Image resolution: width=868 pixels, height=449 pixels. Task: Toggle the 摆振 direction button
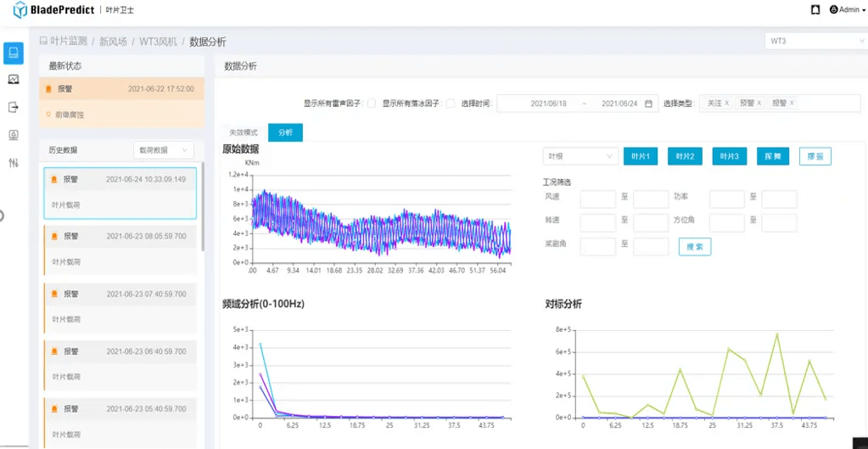point(815,157)
